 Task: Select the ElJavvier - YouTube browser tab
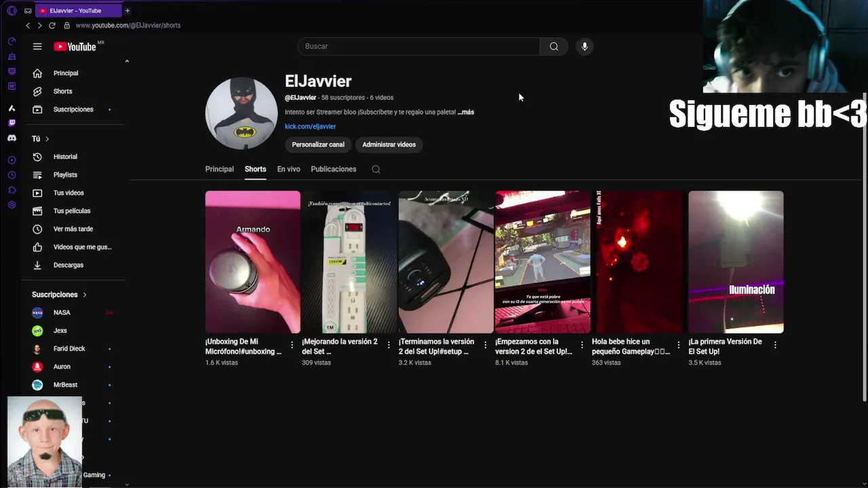[x=78, y=11]
